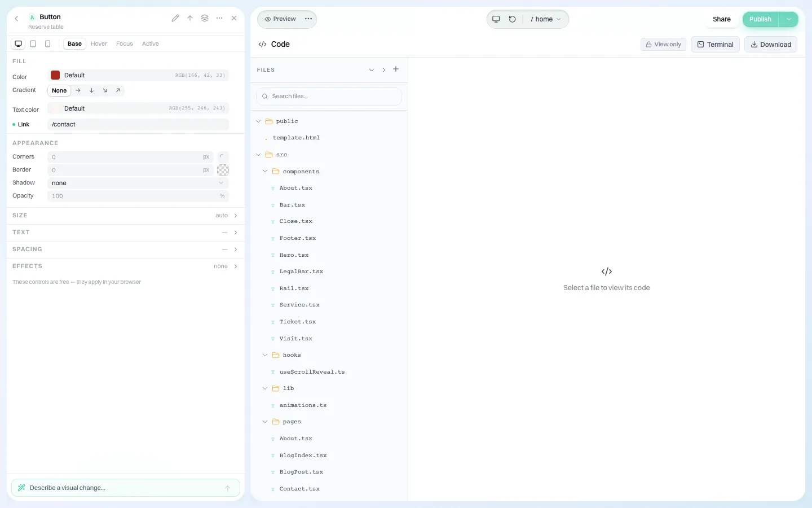The height and width of the screenshot is (508, 812).
Task: Expand the TEXT section
Action: (x=125, y=233)
